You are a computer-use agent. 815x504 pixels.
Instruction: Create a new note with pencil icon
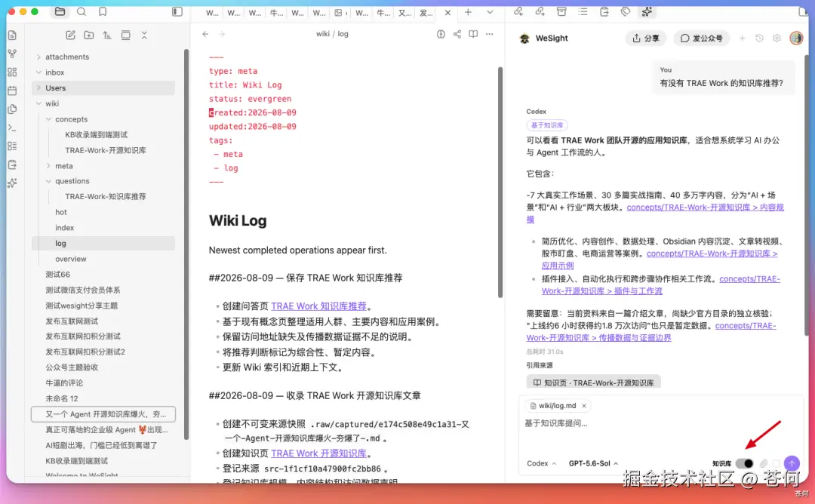70,35
